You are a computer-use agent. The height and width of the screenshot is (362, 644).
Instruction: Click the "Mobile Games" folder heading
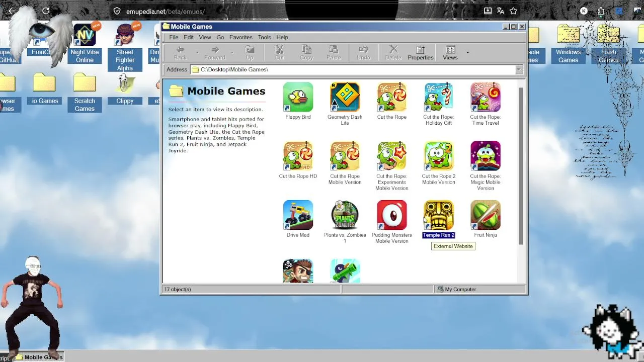pyautogui.click(x=226, y=91)
